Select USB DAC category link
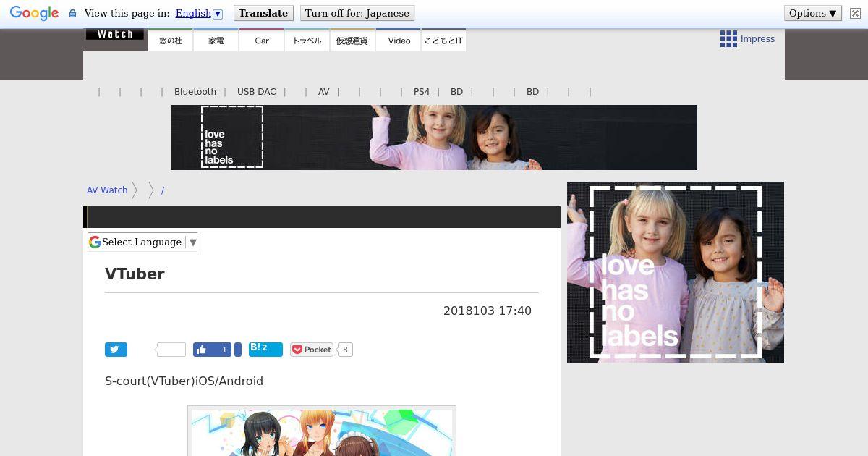The width and height of the screenshot is (868, 456). [x=257, y=92]
